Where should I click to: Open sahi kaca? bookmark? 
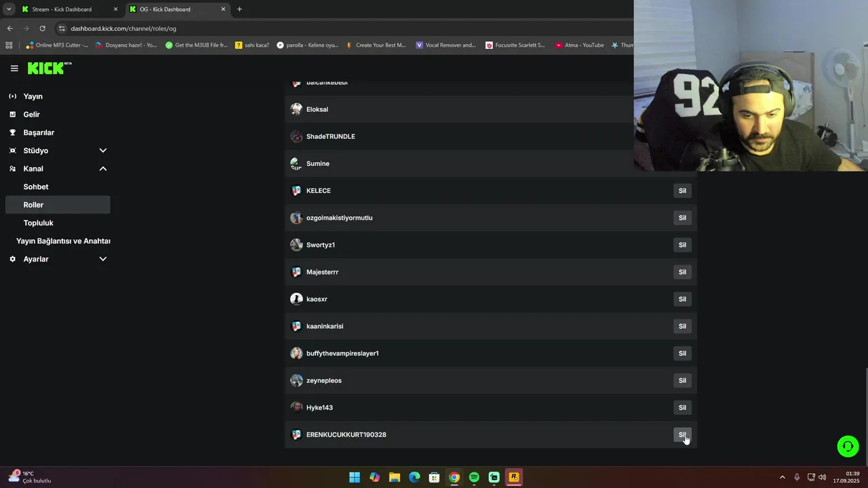[x=252, y=45]
